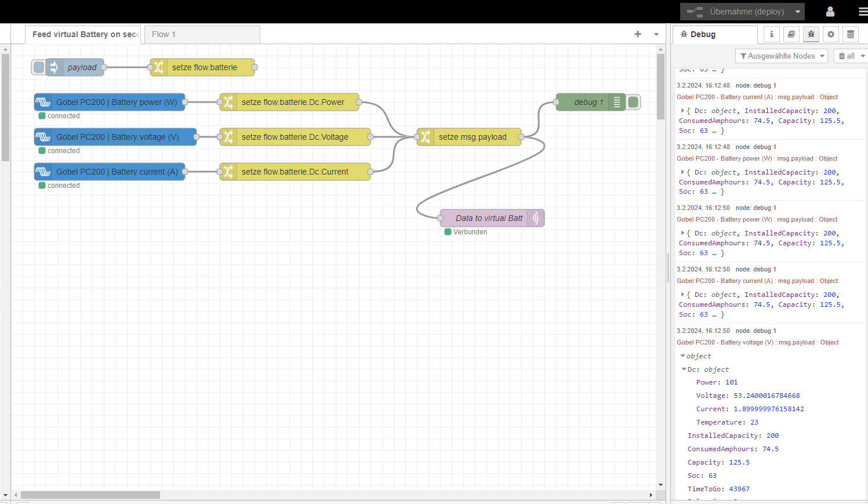Click Victron icon on Battery power node
This screenshot has height=504, width=868.
click(43, 102)
